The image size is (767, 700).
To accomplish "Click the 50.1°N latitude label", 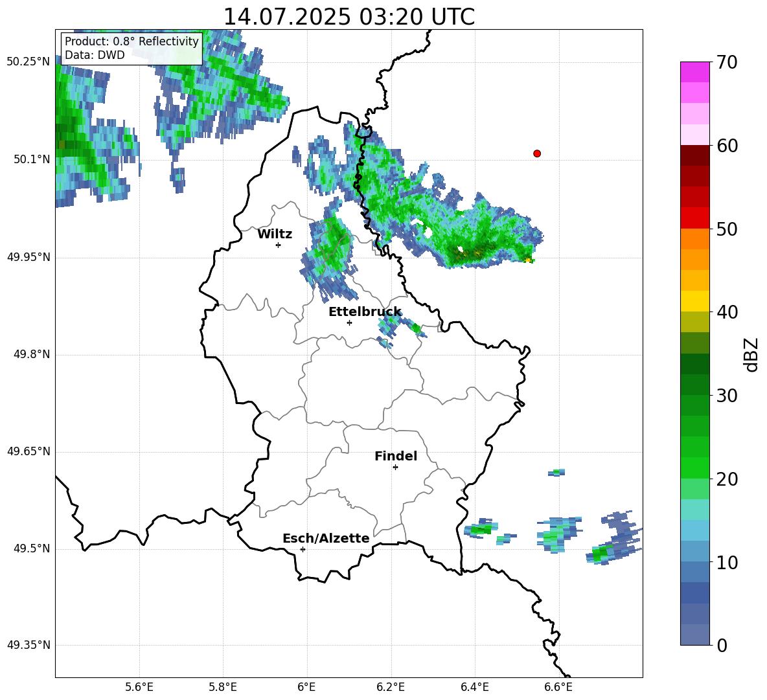I will point(32,159).
